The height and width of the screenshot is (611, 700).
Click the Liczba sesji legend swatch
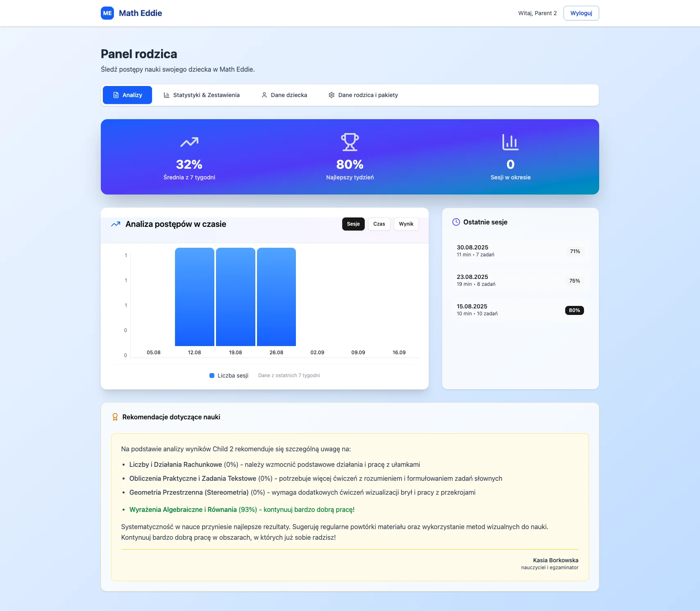click(211, 375)
